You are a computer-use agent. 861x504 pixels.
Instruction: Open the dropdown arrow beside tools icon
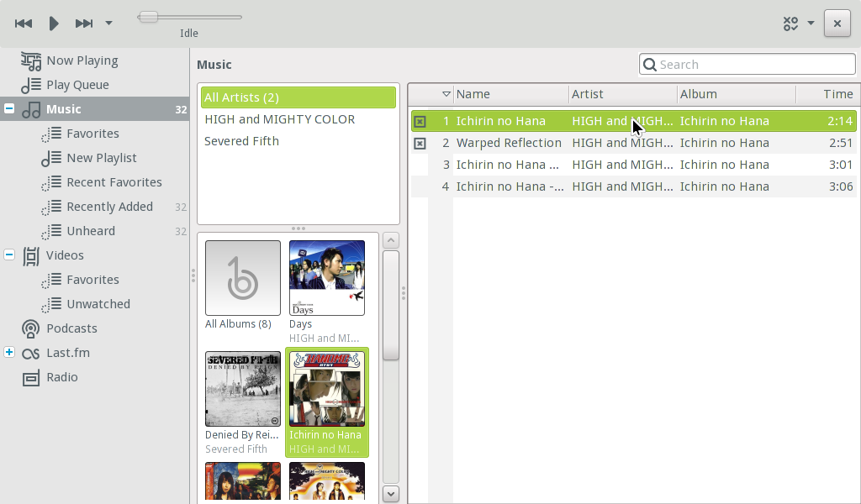click(811, 23)
